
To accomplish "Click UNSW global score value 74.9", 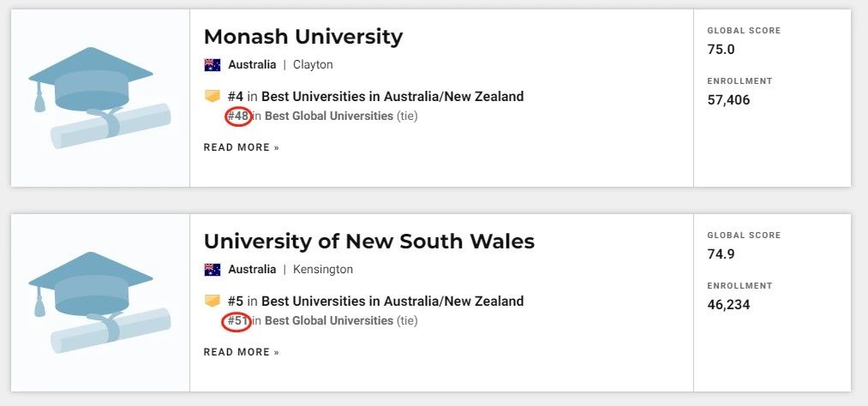I will [721, 254].
